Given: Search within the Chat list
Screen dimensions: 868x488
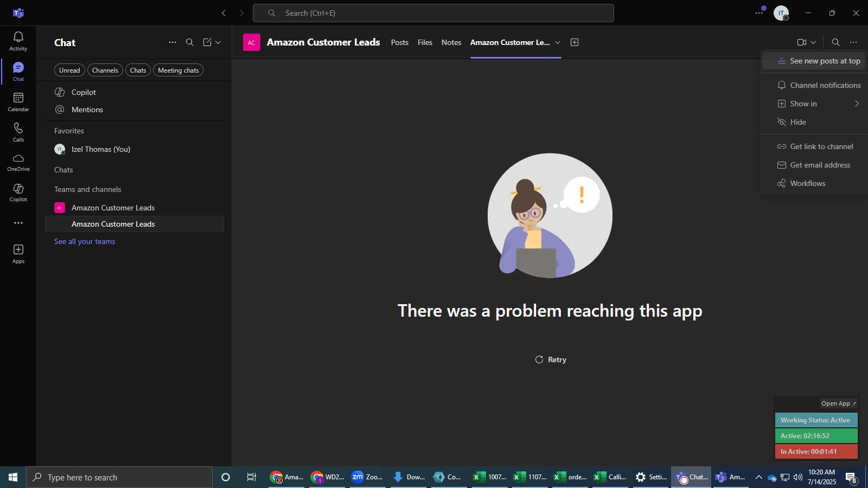Looking at the screenshot, I should (x=190, y=42).
